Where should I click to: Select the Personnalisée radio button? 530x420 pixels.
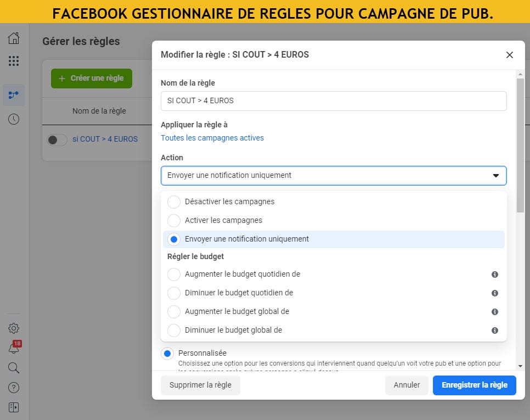point(167,354)
